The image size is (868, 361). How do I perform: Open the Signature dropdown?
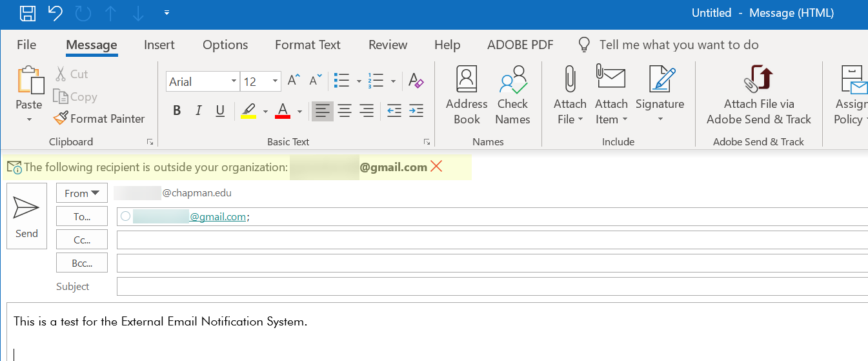click(x=660, y=96)
